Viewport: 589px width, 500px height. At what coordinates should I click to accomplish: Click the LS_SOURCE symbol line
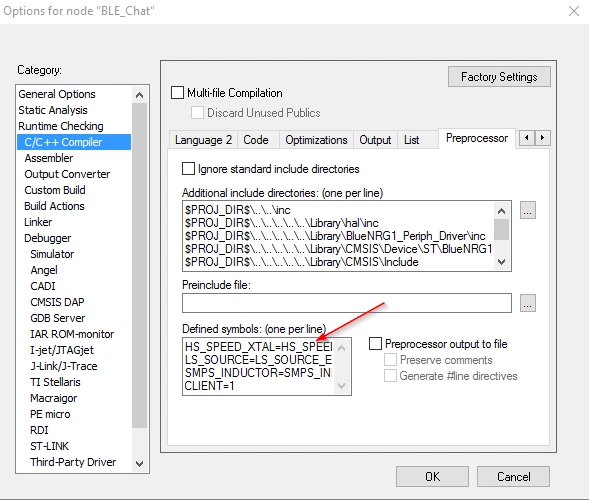pos(258,360)
